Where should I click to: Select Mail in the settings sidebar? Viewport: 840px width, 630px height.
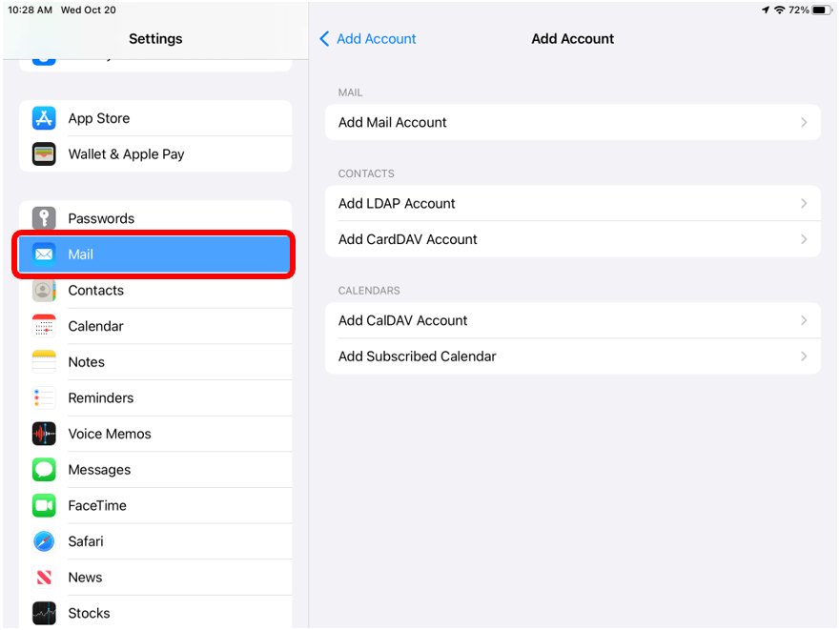154,254
